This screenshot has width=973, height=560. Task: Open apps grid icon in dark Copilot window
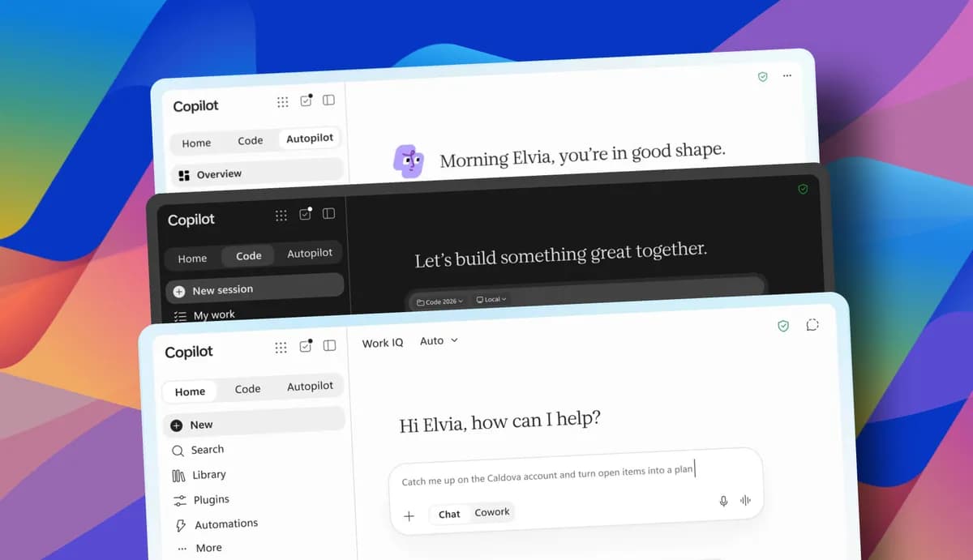point(281,216)
